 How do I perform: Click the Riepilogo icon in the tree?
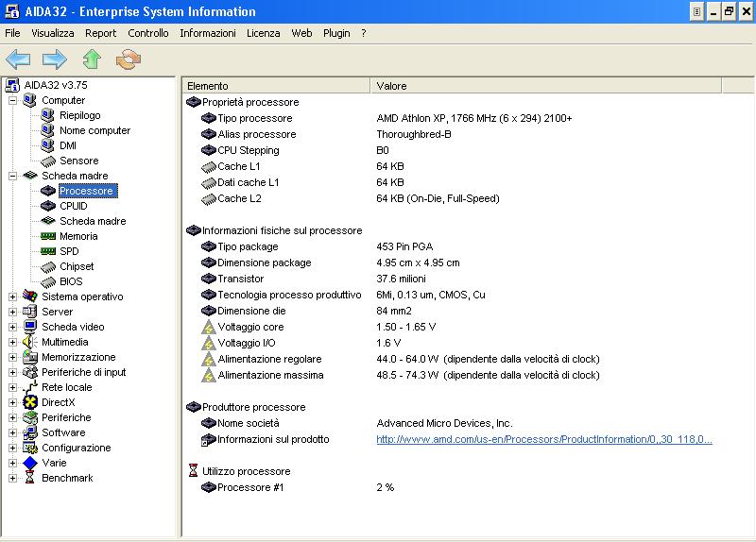[x=48, y=115]
